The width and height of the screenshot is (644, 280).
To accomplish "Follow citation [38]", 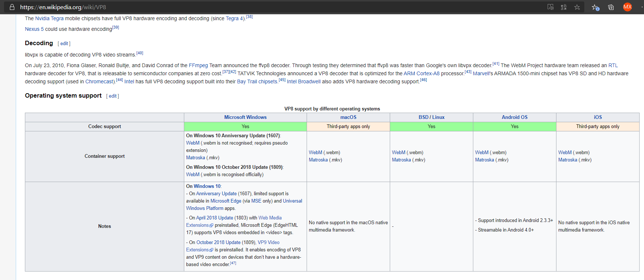I will click(x=249, y=17).
